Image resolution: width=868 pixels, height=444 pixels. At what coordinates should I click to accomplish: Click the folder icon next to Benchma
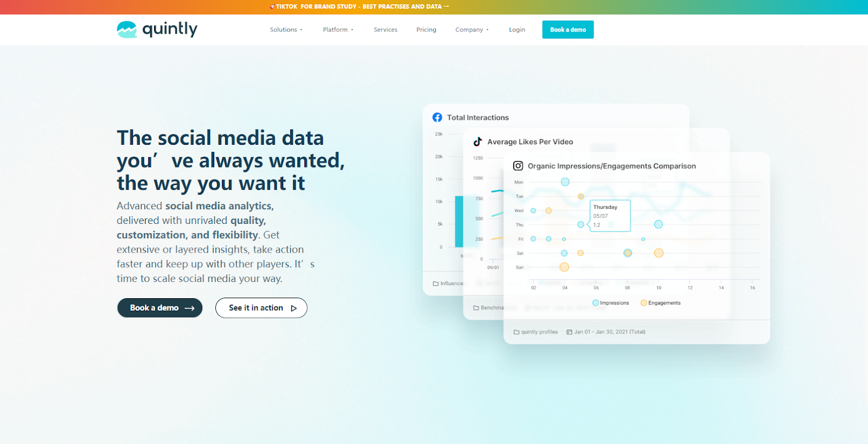[476, 307]
